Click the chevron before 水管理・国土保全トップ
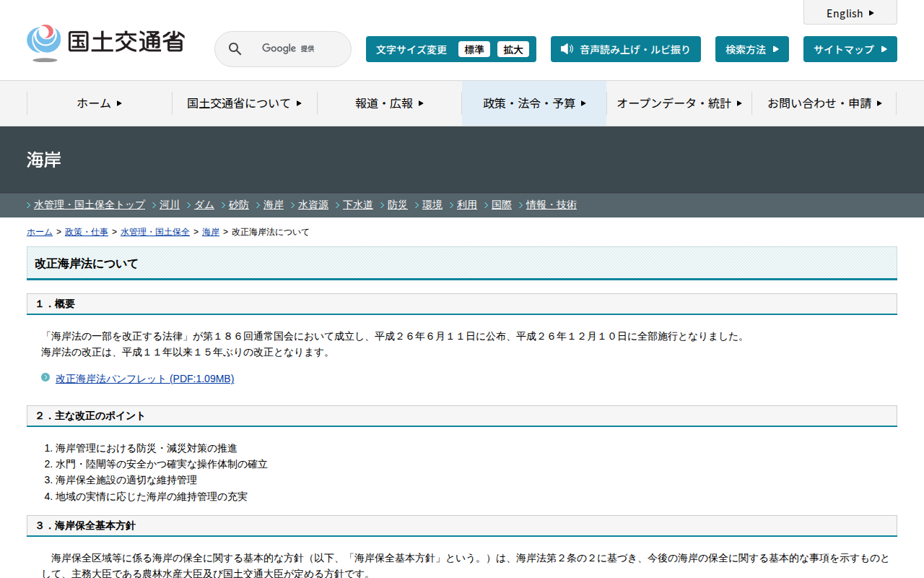This screenshot has width=924, height=578. 29,205
